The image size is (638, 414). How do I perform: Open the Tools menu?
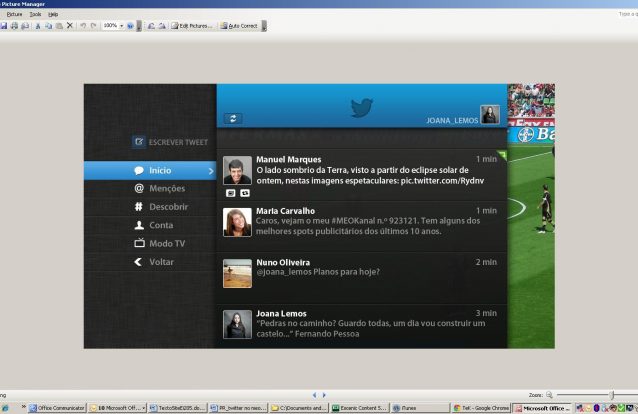(x=35, y=14)
